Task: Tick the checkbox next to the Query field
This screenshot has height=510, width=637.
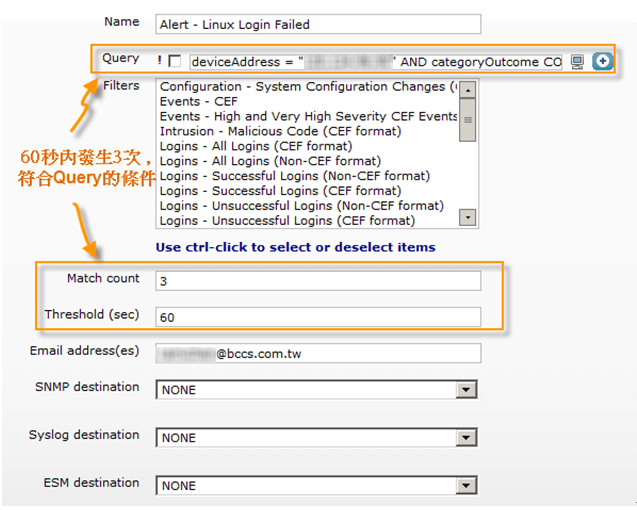Action: tap(175, 62)
